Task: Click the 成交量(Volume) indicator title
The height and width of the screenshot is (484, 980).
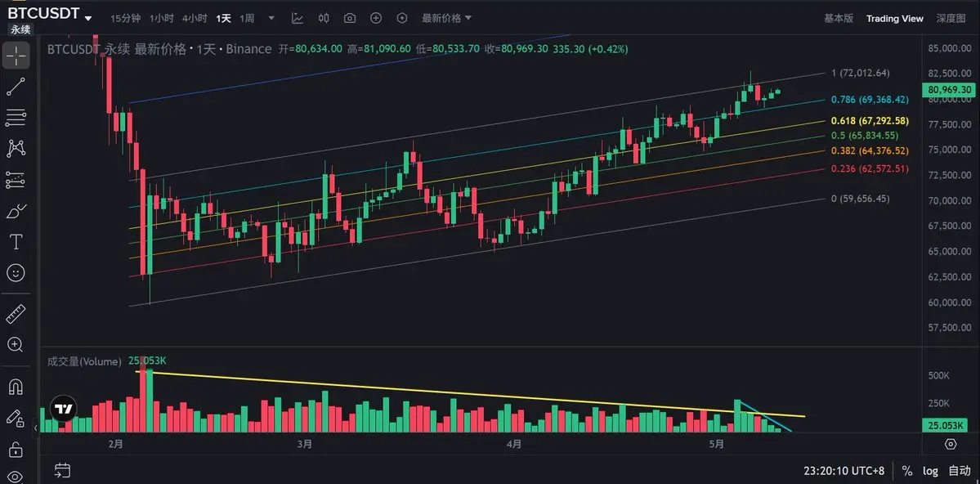Action: point(84,361)
